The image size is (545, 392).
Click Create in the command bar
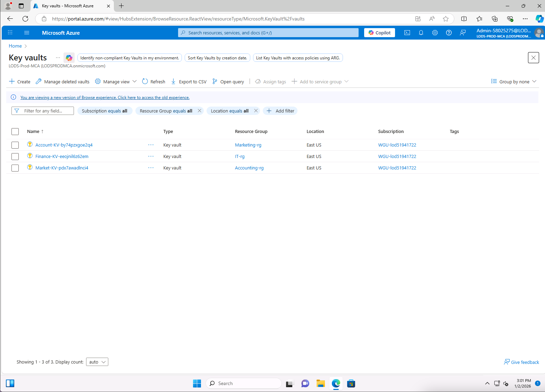20,82
